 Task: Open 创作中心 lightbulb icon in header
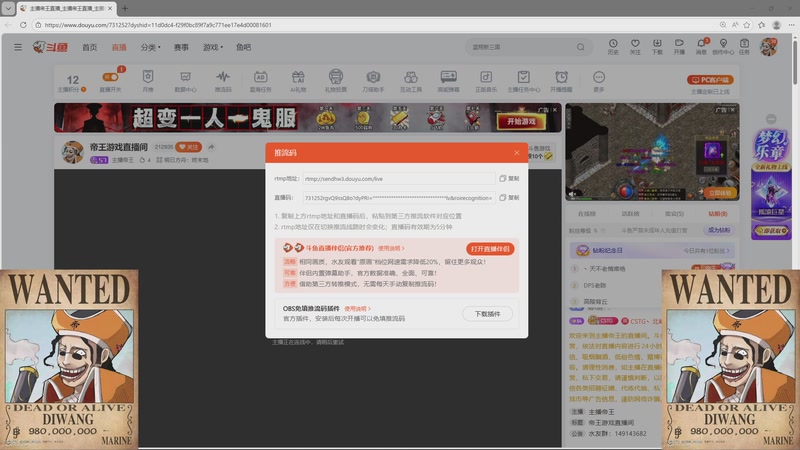pos(723,46)
